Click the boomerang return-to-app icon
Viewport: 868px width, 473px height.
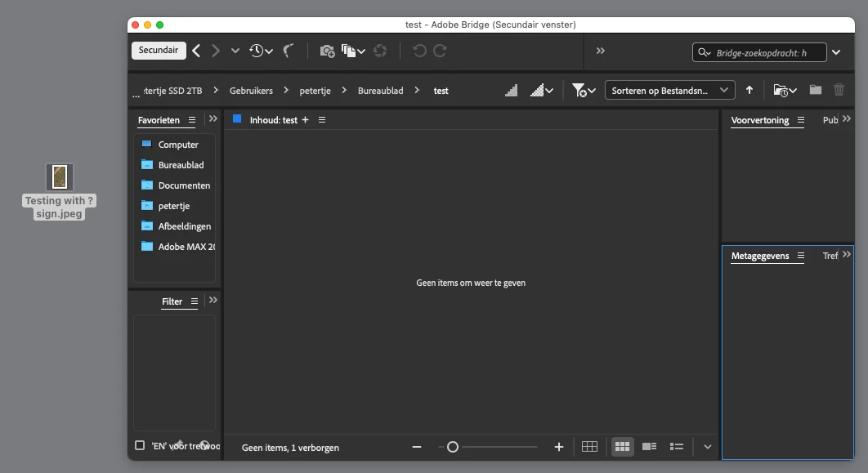288,51
